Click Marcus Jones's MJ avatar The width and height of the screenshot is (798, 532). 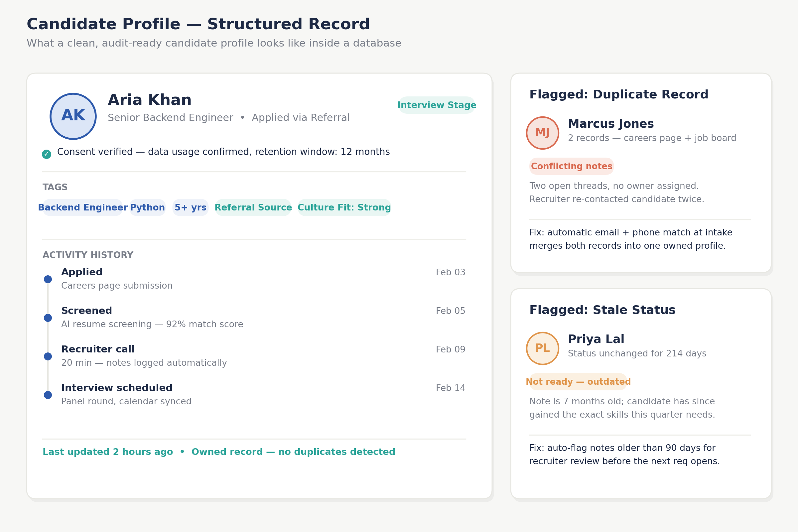[543, 133]
